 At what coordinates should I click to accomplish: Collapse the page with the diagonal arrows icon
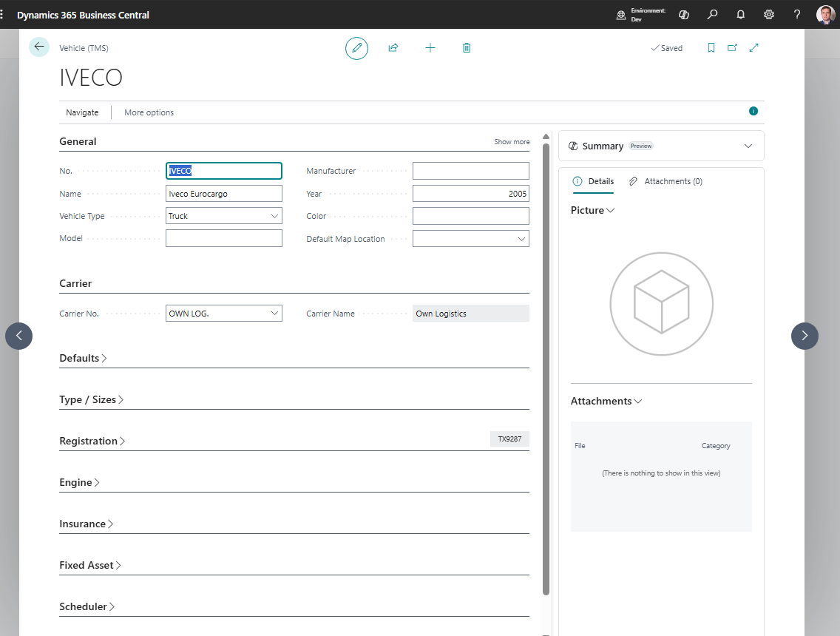[753, 47]
